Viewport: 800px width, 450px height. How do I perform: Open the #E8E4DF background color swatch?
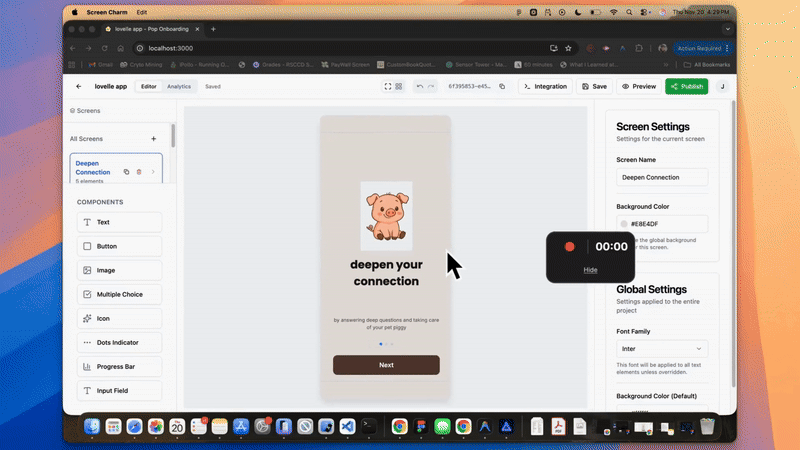624,224
